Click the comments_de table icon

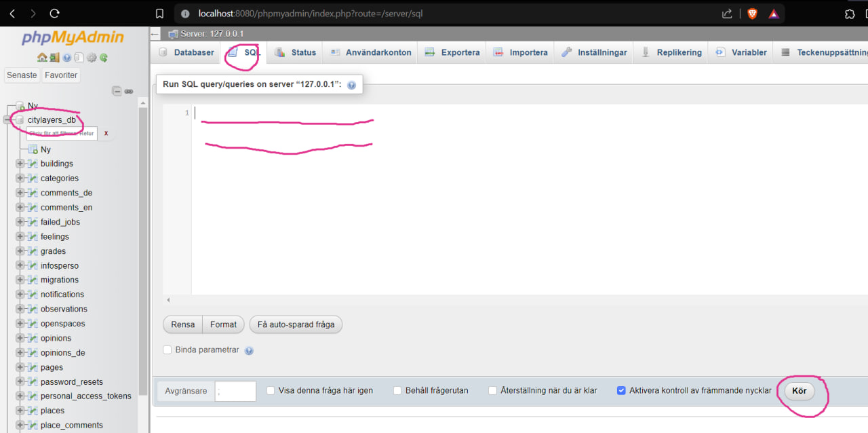(x=33, y=193)
